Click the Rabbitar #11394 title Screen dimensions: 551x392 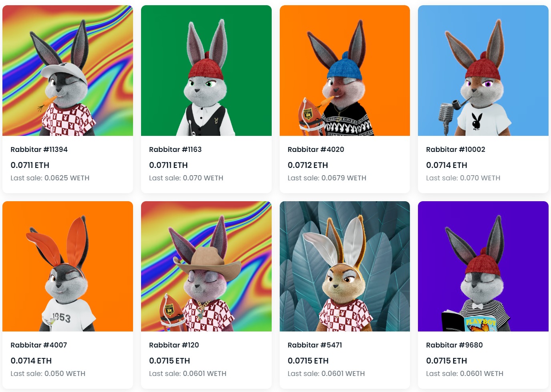pos(39,150)
